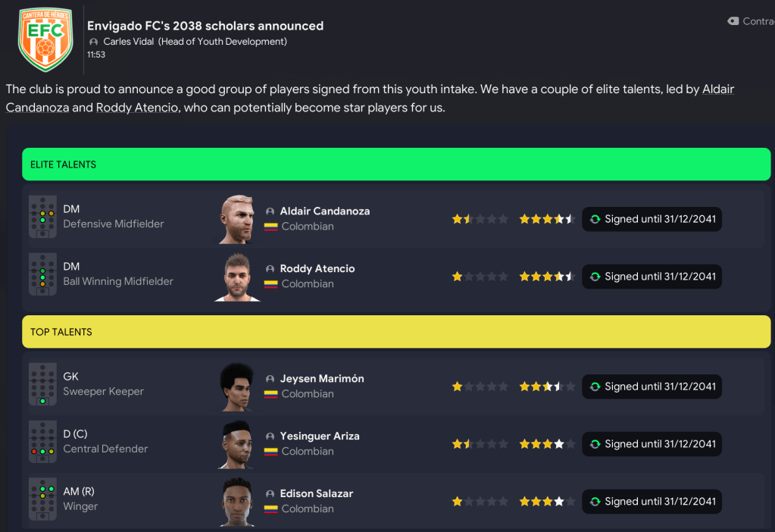Image resolution: width=775 pixels, height=532 pixels.
Task: Click Aldair Candanoza's face portrait
Action: [237, 219]
